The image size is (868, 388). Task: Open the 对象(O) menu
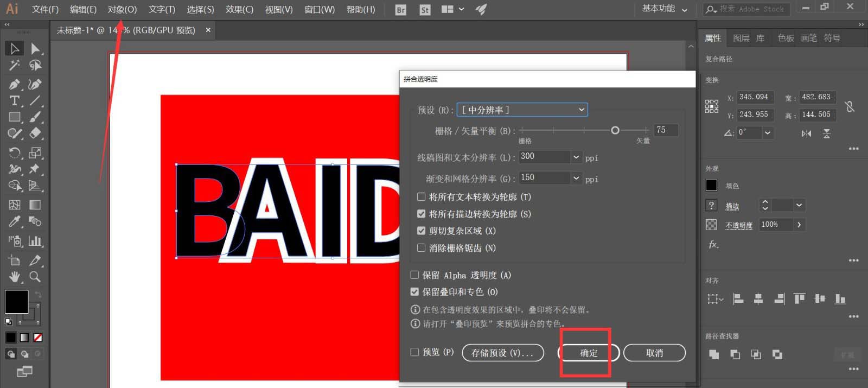click(122, 9)
